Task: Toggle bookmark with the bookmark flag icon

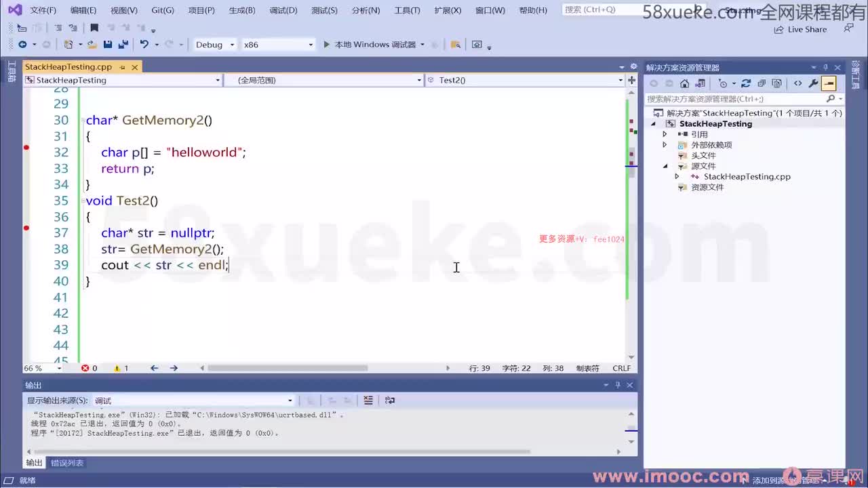Action: coord(94,28)
